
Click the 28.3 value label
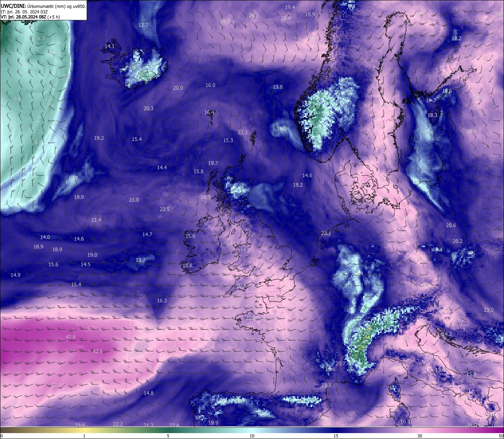(254, 15)
